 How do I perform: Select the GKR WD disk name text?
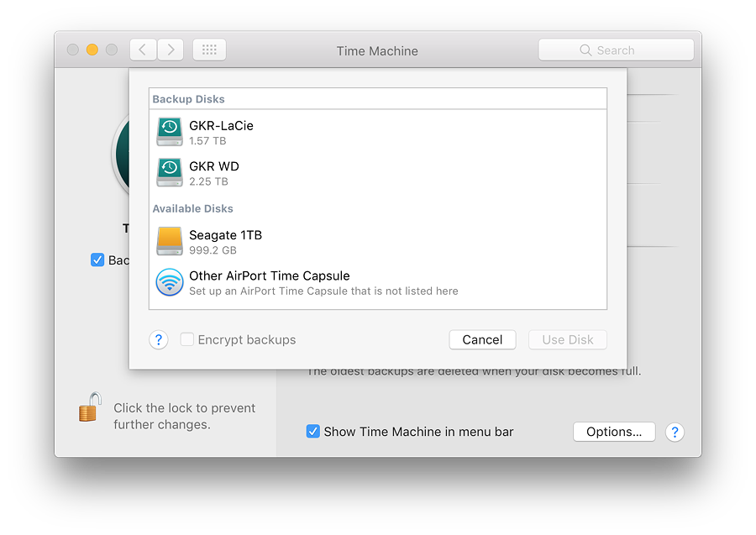pos(214,166)
